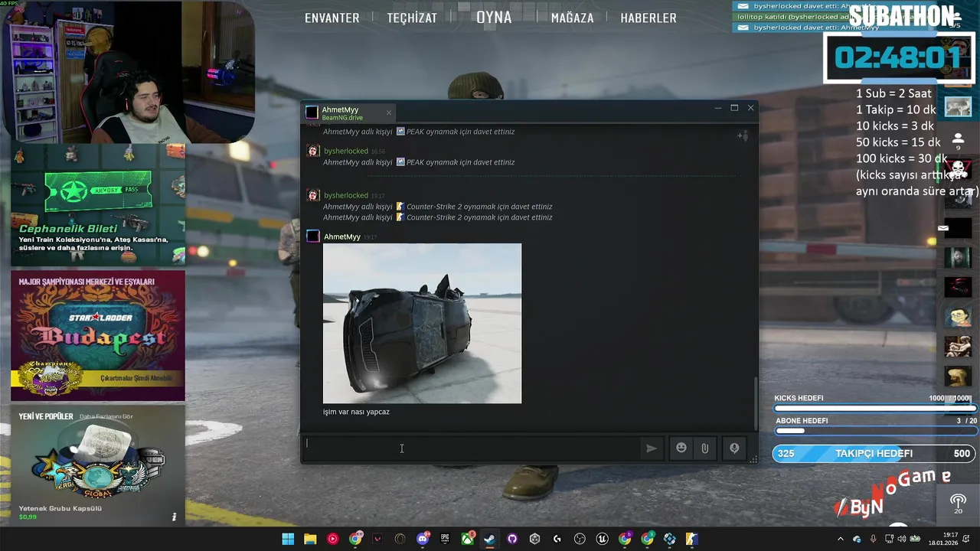Click the first Counter-Strike 2 invite message
980x551 pixels.
437,207
